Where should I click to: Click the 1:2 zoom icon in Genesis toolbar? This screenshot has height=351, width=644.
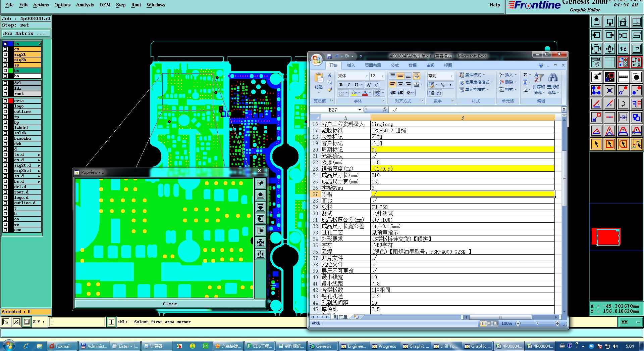point(623,49)
